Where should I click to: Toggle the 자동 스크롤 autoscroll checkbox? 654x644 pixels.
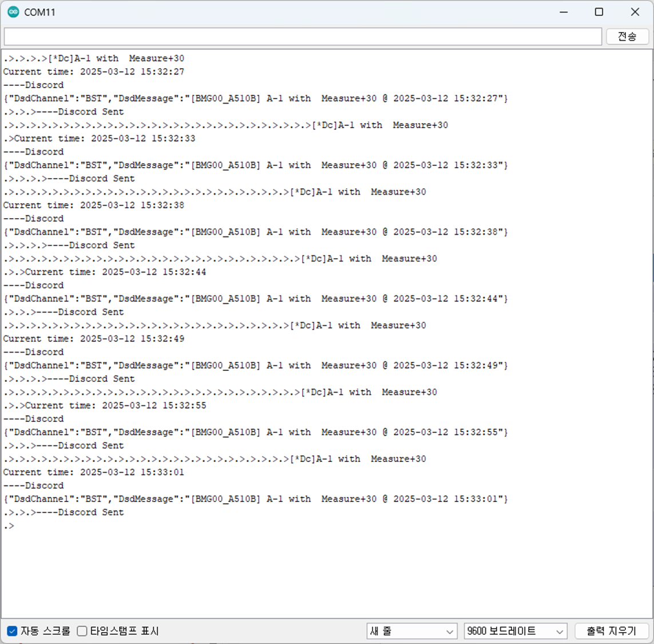coord(12,631)
